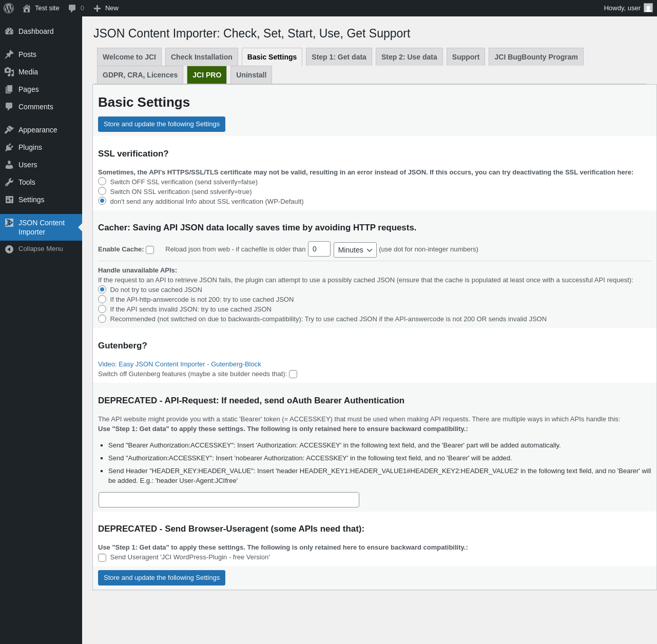Click the WordPress logo in admin bar
Viewport: 657px width, 644px height.
click(9, 8)
